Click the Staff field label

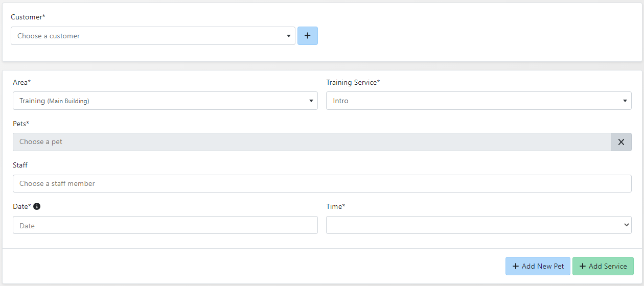[x=20, y=165]
